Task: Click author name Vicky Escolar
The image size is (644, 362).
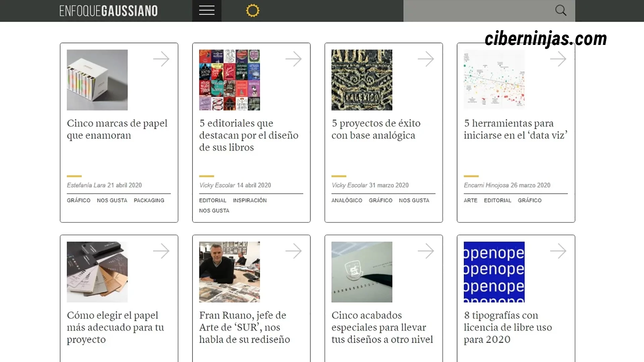Action: click(x=216, y=185)
